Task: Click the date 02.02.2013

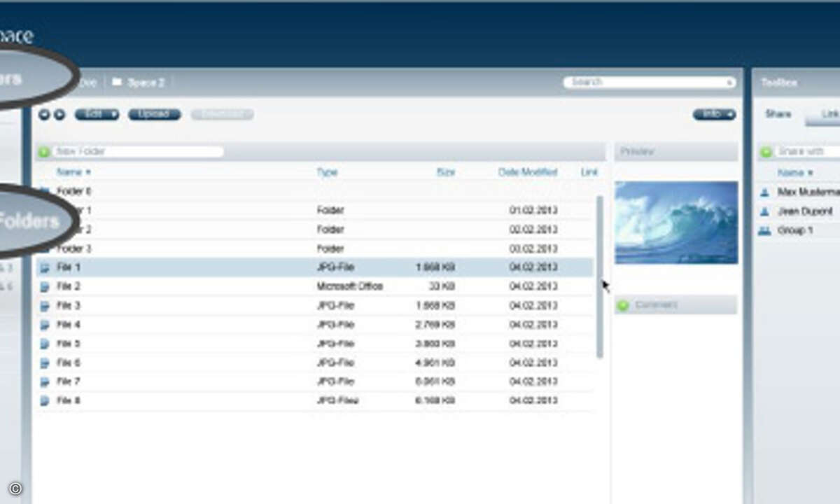Action: coord(533,230)
